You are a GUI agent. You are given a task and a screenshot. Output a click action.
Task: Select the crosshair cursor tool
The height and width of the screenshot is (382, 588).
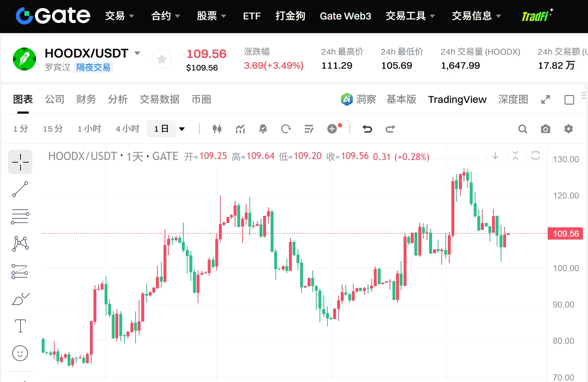(x=20, y=162)
